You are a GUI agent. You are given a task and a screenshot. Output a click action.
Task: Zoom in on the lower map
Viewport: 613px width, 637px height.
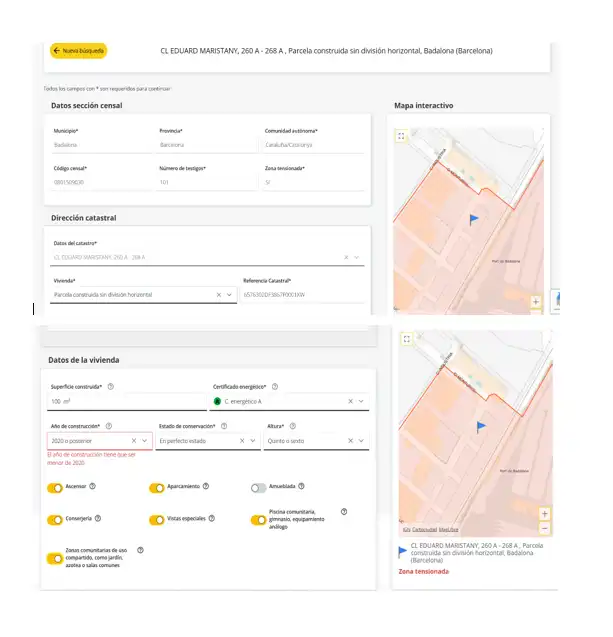(544, 514)
